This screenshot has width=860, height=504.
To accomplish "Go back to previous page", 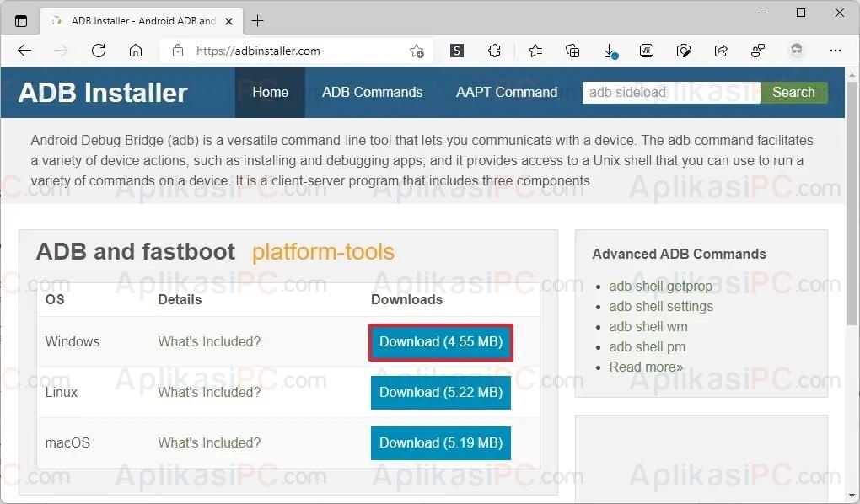I will pyautogui.click(x=24, y=51).
